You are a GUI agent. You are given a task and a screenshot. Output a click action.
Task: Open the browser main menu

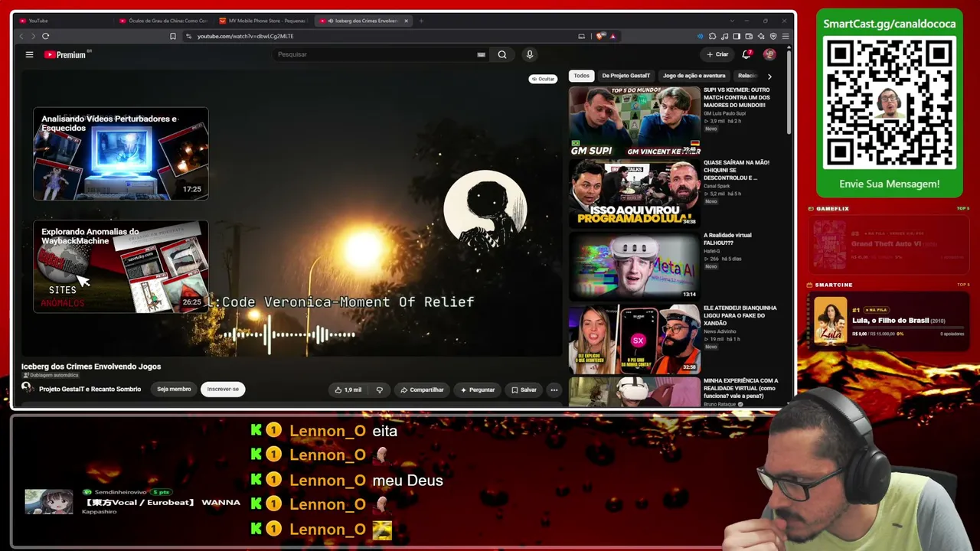coord(786,36)
